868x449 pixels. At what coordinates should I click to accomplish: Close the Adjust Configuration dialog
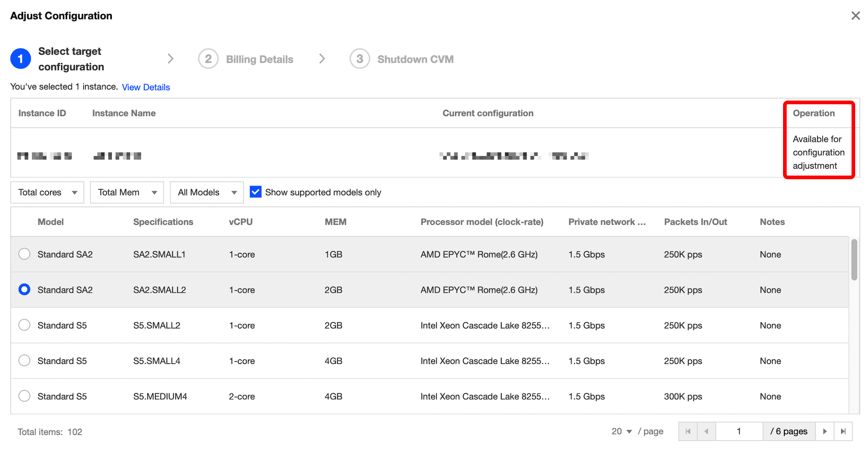click(855, 16)
